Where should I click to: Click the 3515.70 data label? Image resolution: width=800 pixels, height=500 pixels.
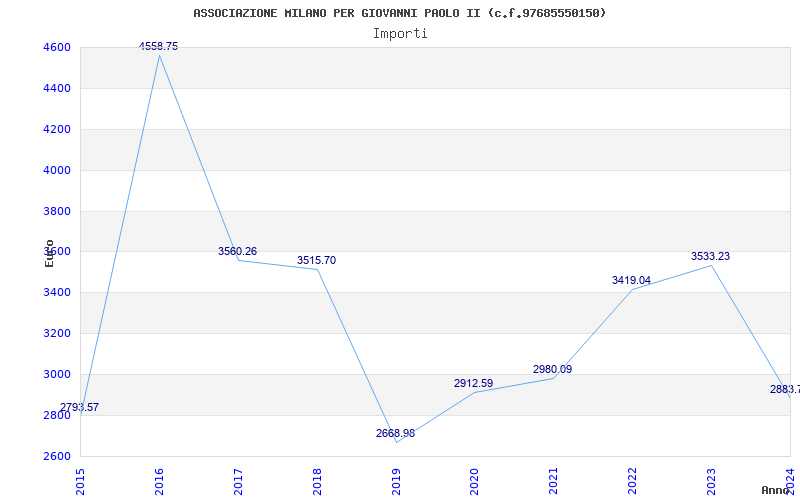[316, 260]
